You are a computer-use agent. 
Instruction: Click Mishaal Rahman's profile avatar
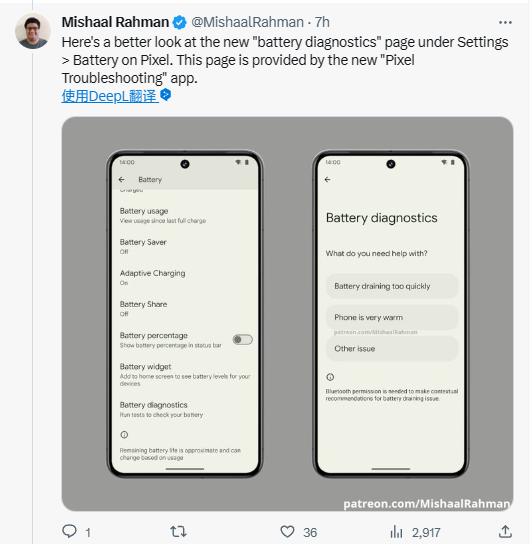(33, 31)
